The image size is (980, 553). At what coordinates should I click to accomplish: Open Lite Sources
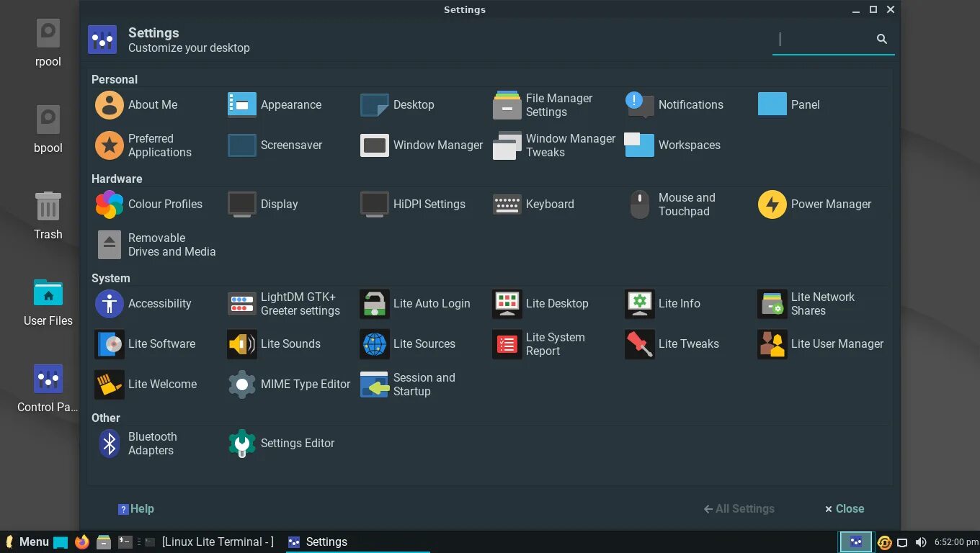[x=408, y=344]
